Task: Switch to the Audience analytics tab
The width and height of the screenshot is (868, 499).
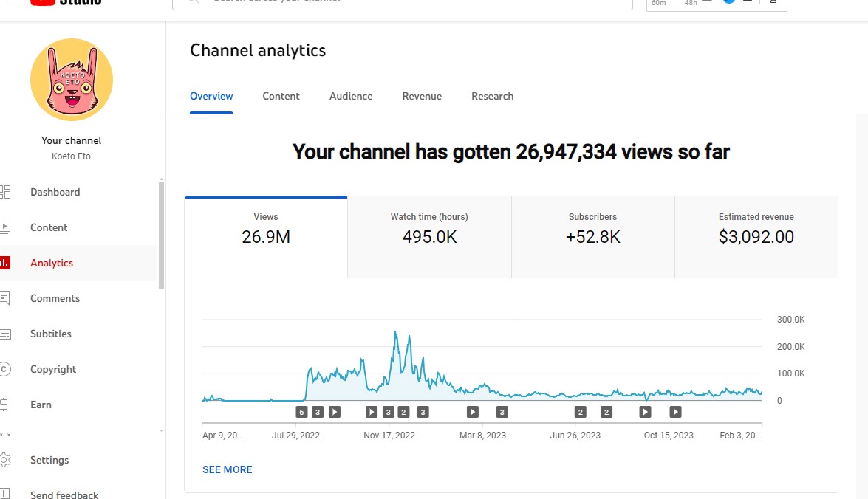Action: coord(351,96)
